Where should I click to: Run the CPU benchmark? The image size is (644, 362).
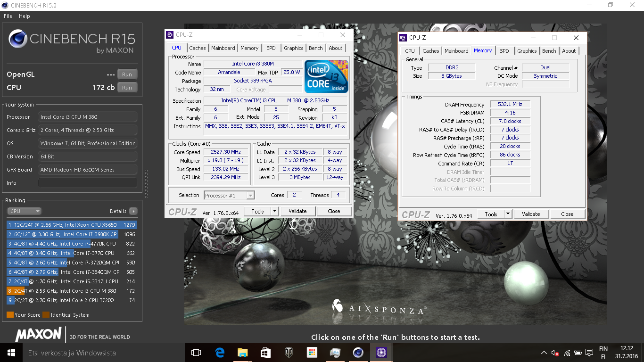[127, 88]
